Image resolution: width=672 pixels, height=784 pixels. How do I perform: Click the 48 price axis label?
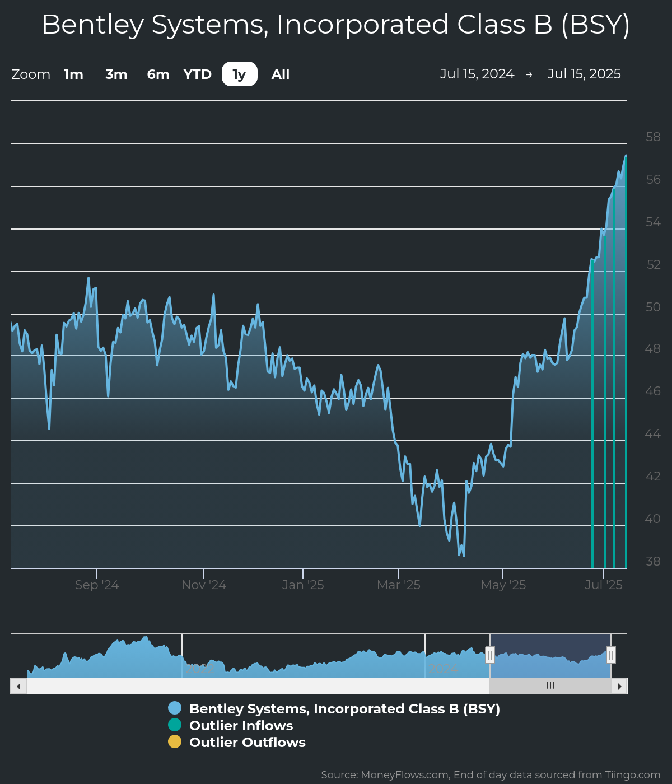point(653,348)
